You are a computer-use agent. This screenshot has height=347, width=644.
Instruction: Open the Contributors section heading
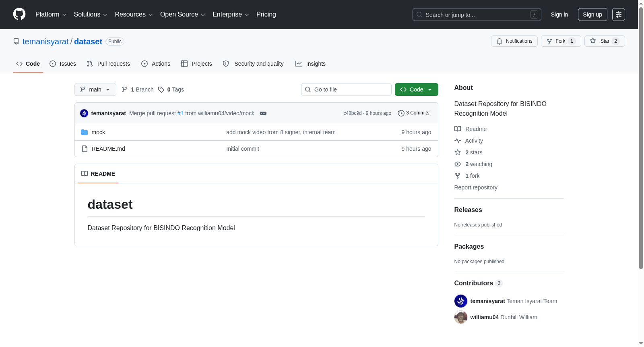tap(474, 283)
